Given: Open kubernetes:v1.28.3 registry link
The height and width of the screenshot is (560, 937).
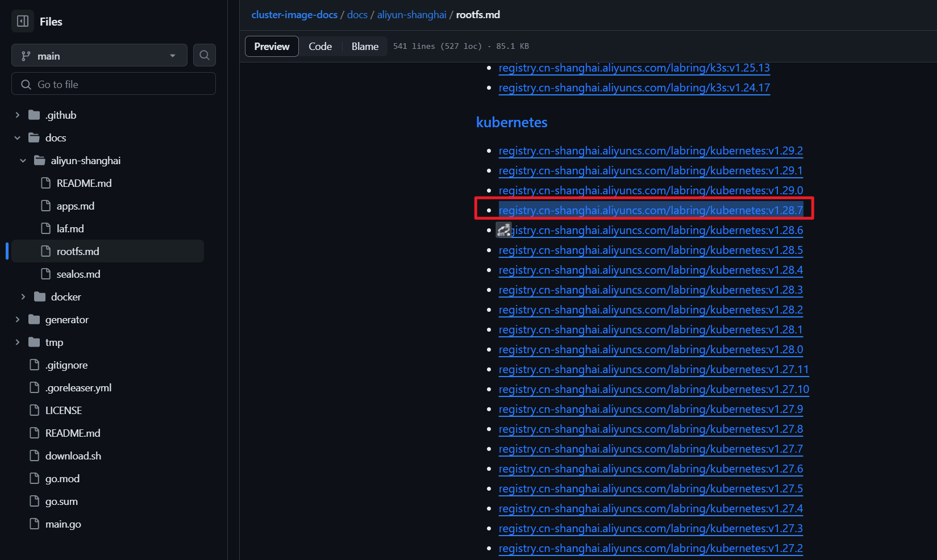Looking at the screenshot, I should coord(651,290).
